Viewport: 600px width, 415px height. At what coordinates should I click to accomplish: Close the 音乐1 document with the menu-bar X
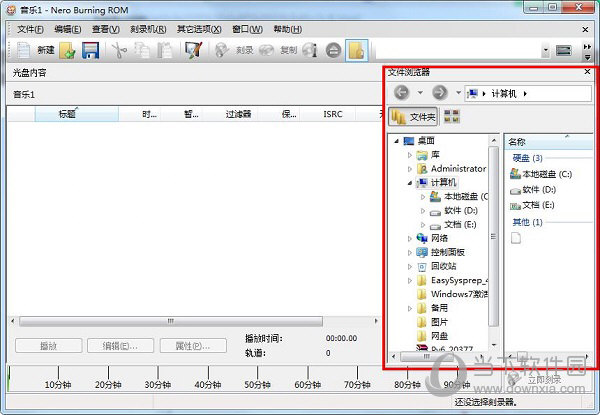point(585,29)
